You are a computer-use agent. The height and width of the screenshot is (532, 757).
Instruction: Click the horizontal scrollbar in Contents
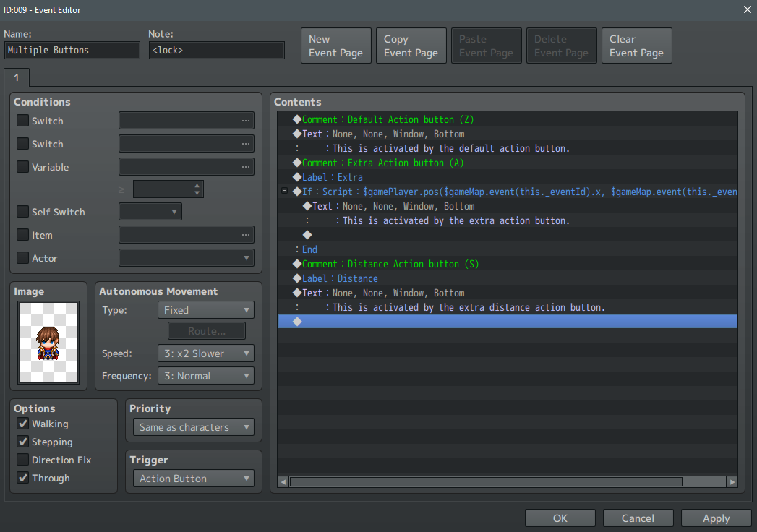484,481
